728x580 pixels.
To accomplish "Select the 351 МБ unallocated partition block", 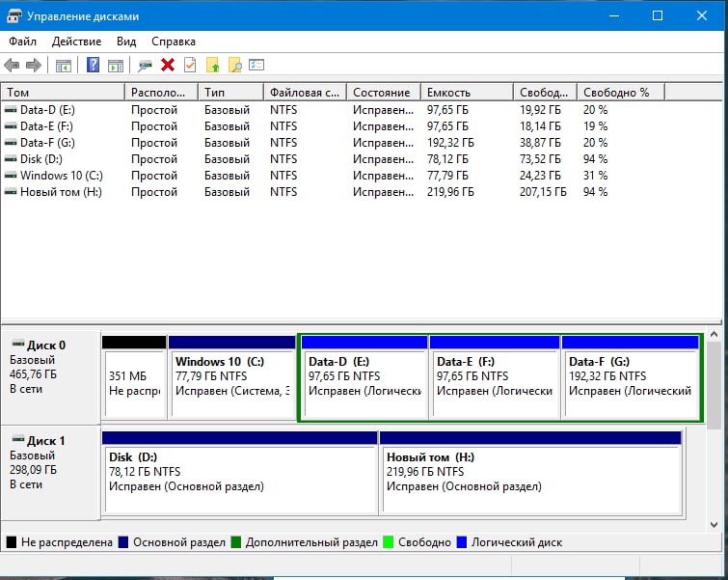I will click(x=134, y=377).
